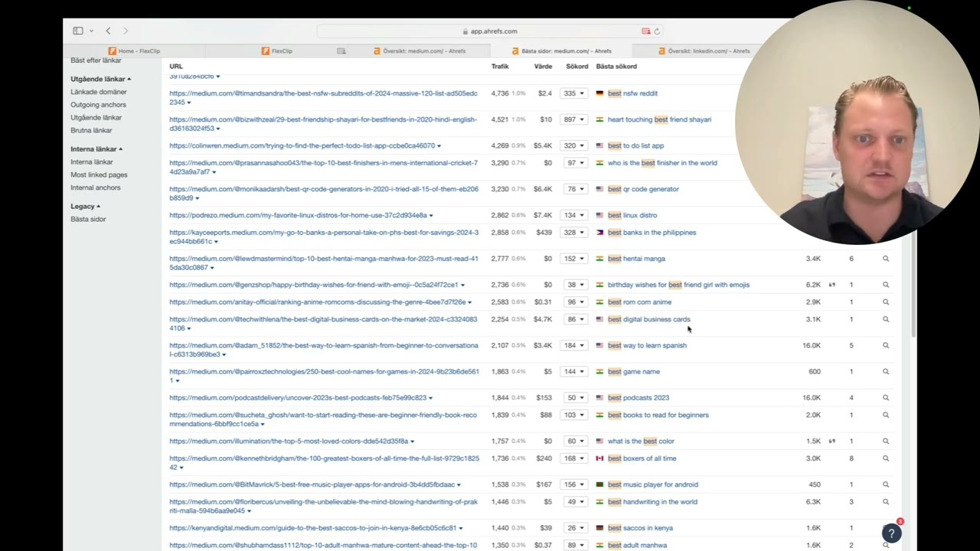This screenshot has height=551, width=980.
Task: Toggle the Safari sidebar button
Action: click(78, 31)
